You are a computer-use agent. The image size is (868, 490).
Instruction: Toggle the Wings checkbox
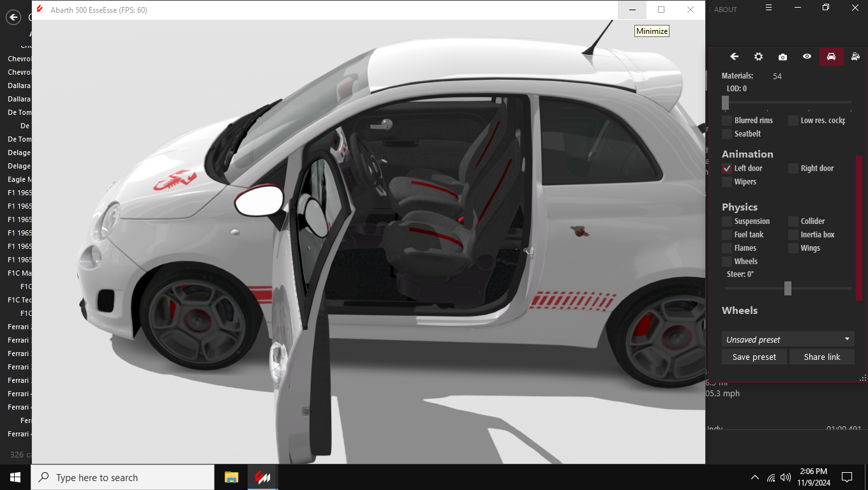tap(793, 248)
